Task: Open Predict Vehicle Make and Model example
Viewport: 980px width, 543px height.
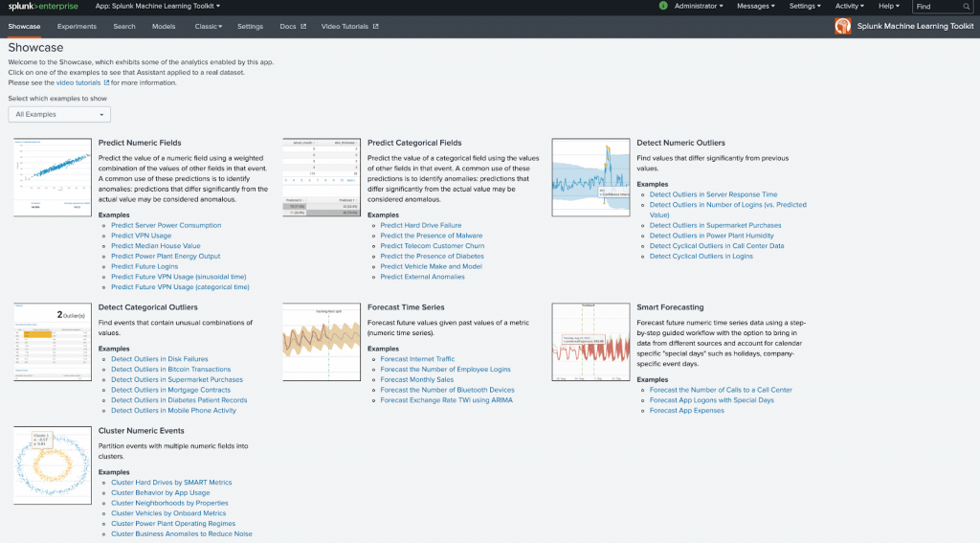Action: (432, 266)
